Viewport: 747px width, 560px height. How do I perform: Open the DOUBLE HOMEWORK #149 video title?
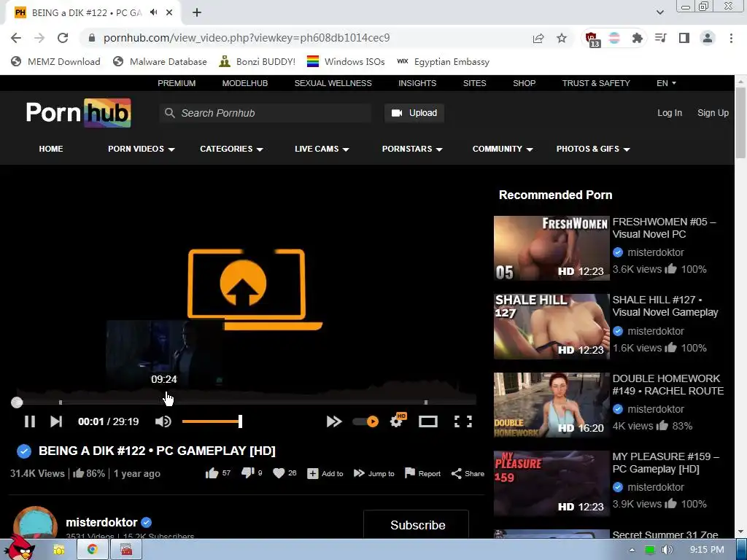pos(668,385)
